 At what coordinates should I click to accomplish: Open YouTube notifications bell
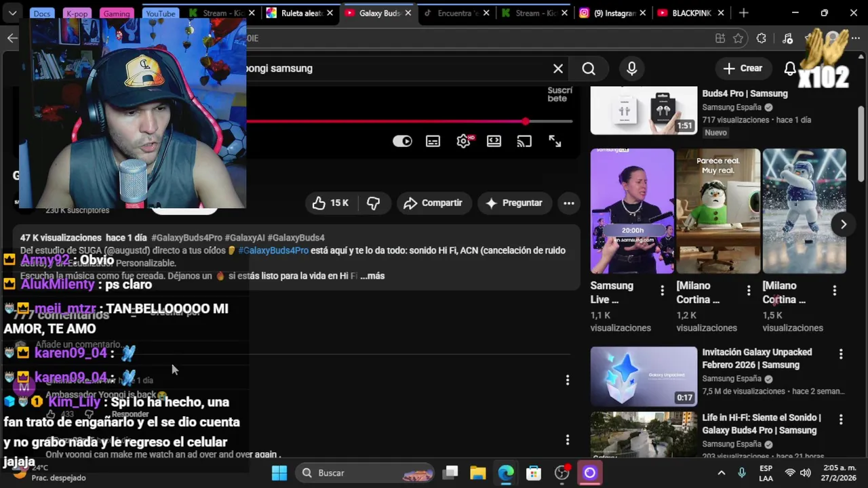[790, 68]
